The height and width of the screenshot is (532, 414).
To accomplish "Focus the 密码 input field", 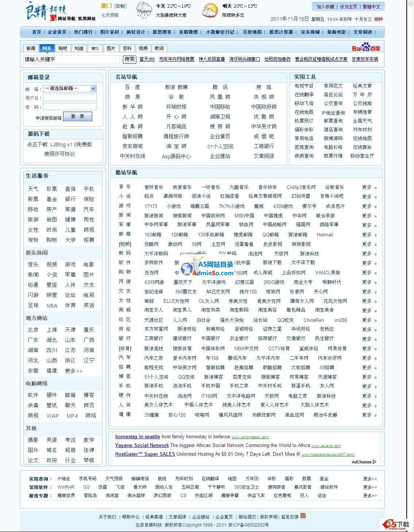I will point(70,107).
